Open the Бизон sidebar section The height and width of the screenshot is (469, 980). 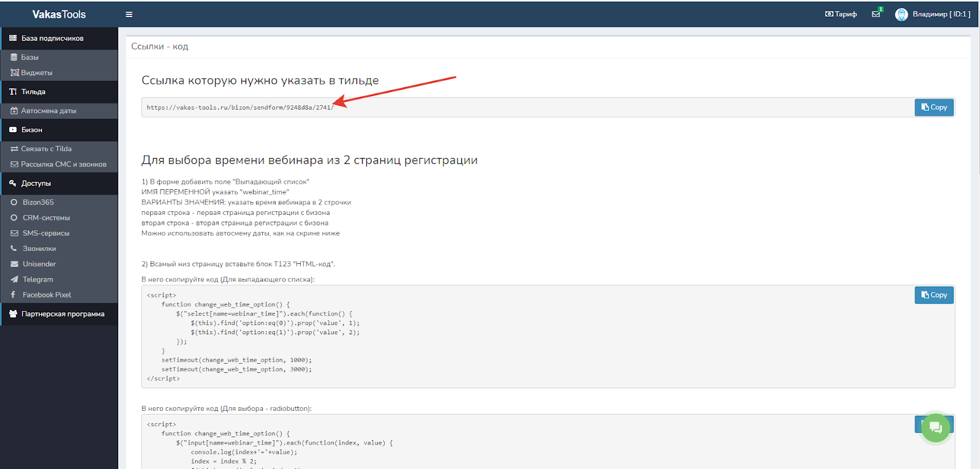click(32, 130)
